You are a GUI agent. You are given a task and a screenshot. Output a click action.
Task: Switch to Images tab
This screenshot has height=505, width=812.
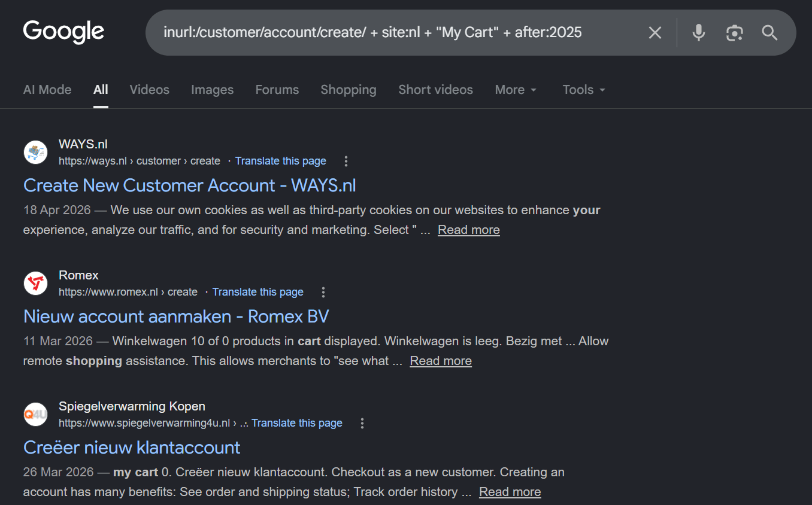[x=213, y=90]
